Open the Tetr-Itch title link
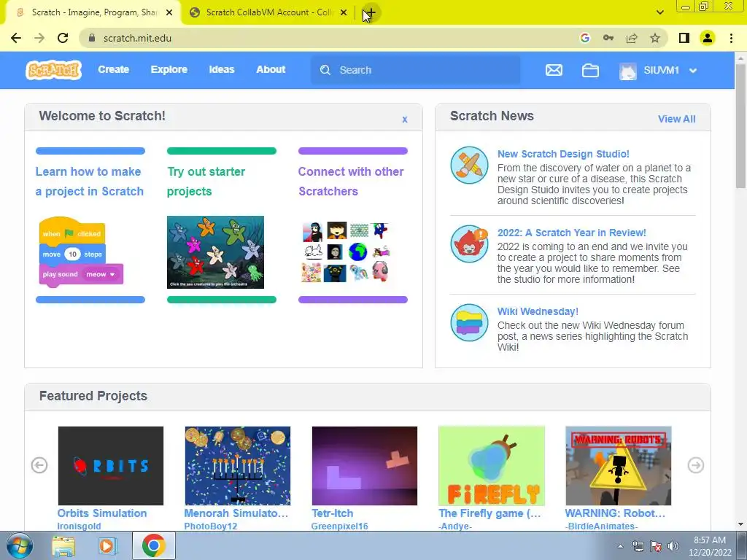Image resolution: width=747 pixels, height=560 pixels. tap(333, 513)
